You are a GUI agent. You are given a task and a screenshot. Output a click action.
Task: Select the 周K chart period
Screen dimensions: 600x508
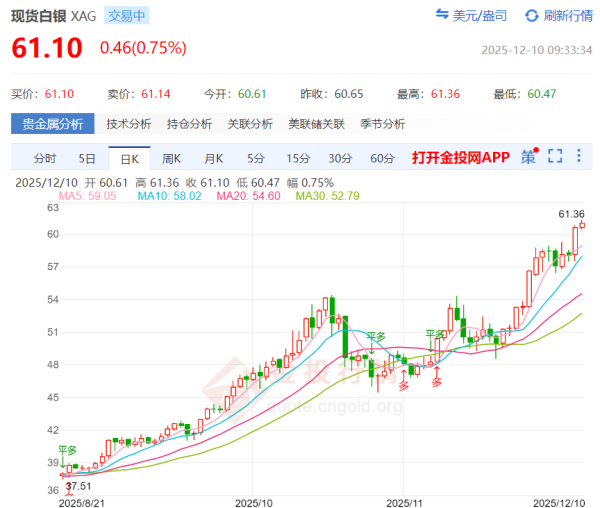(x=171, y=158)
